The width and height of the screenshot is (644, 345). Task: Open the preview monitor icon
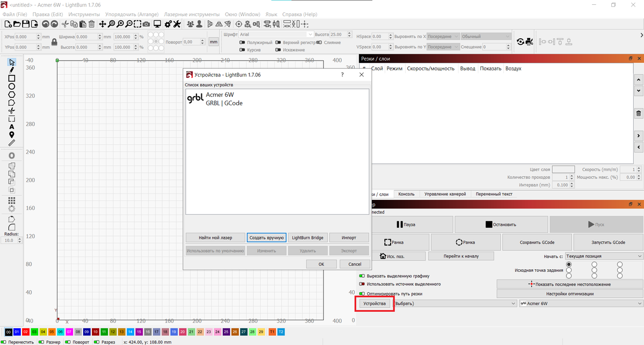(157, 24)
